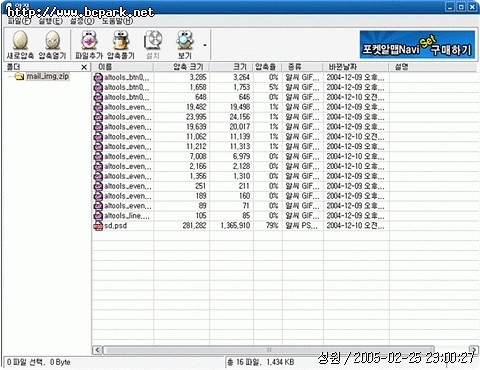Click file icon beside altools_line entry
480x370 pixels.
pos(98,216)
